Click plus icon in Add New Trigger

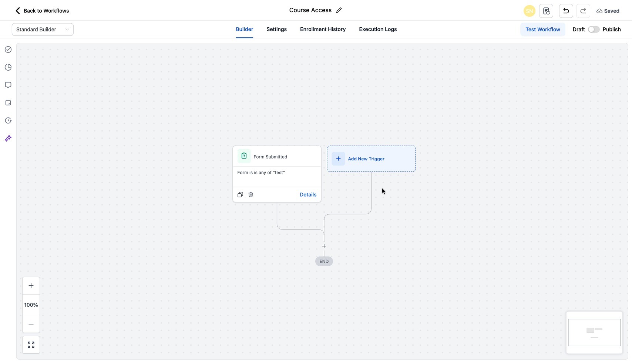click(x=338, y=159)
